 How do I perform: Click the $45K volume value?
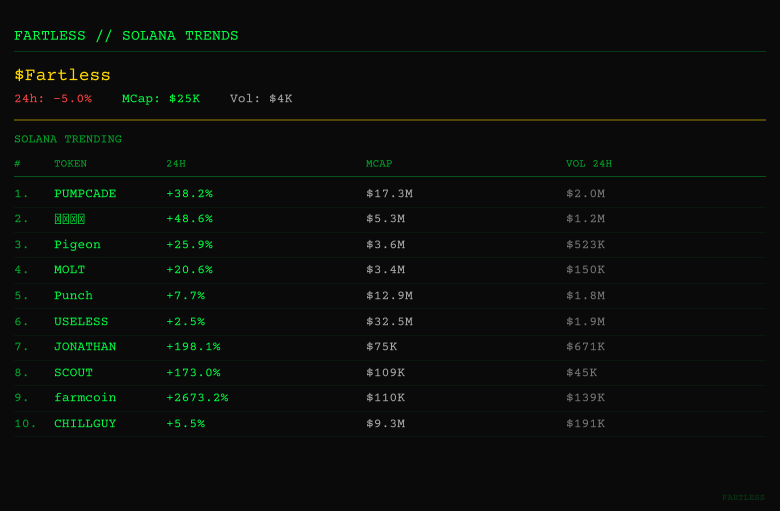pos(582,373)
